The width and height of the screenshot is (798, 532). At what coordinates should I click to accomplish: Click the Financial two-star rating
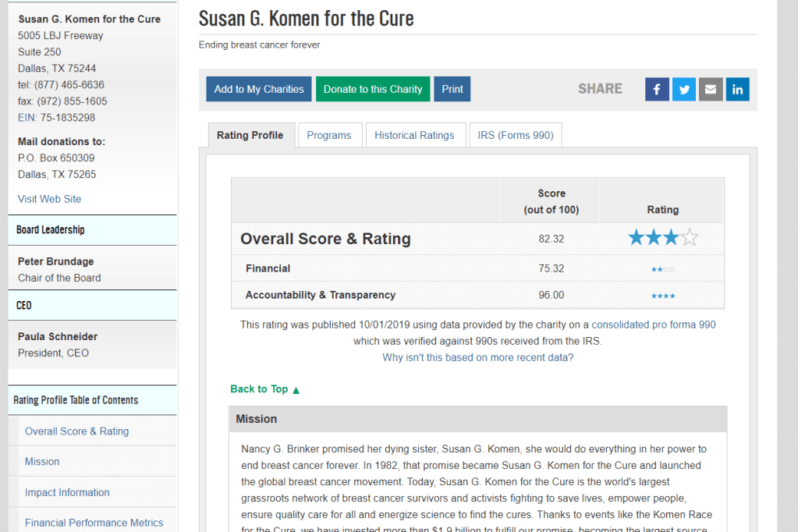663,269
